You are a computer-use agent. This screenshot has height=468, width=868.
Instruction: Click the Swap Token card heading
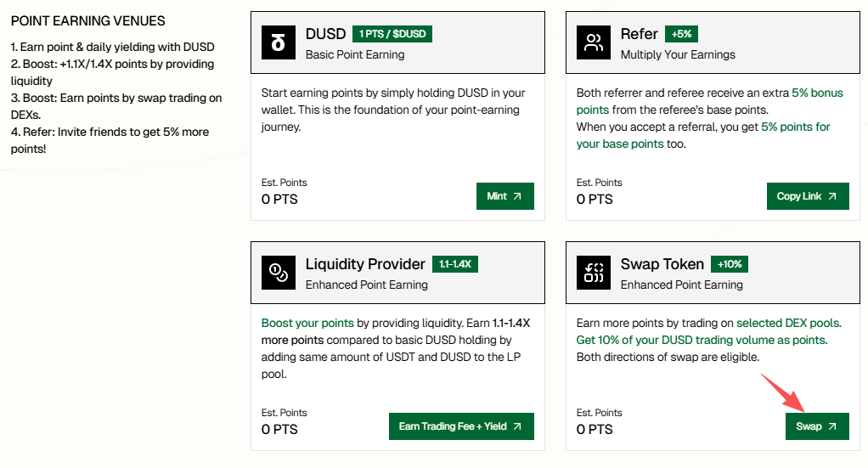tap(662, 264)
